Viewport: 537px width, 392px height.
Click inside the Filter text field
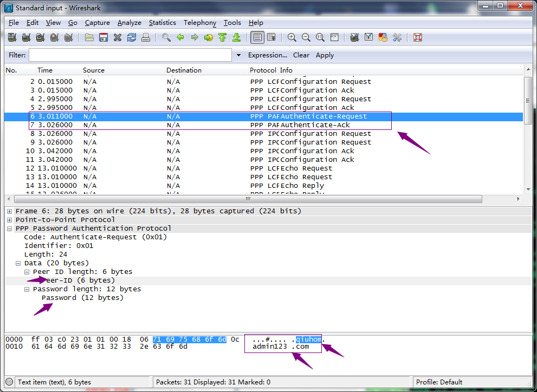tap(130, 55)
